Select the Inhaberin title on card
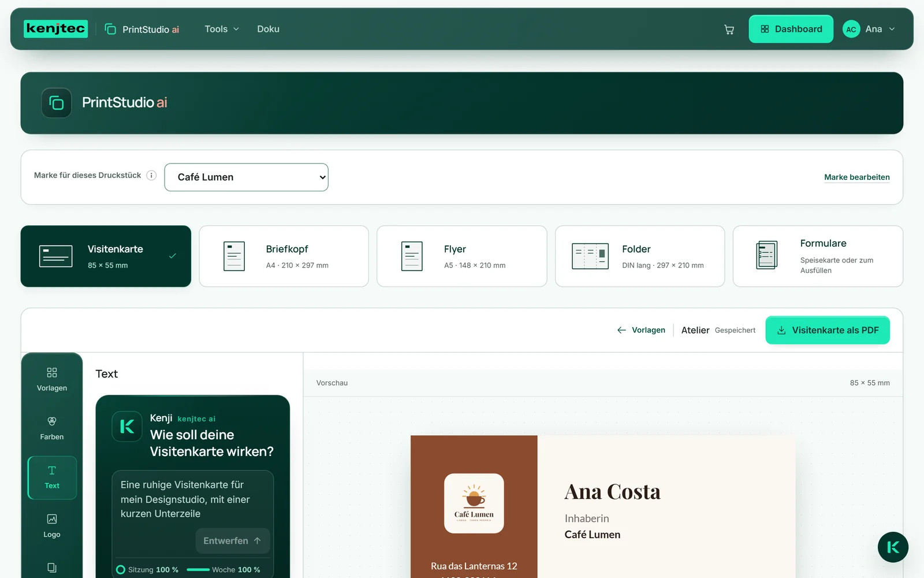The width and height of the screenshot is (924, 578). click(x=587, y=518)
